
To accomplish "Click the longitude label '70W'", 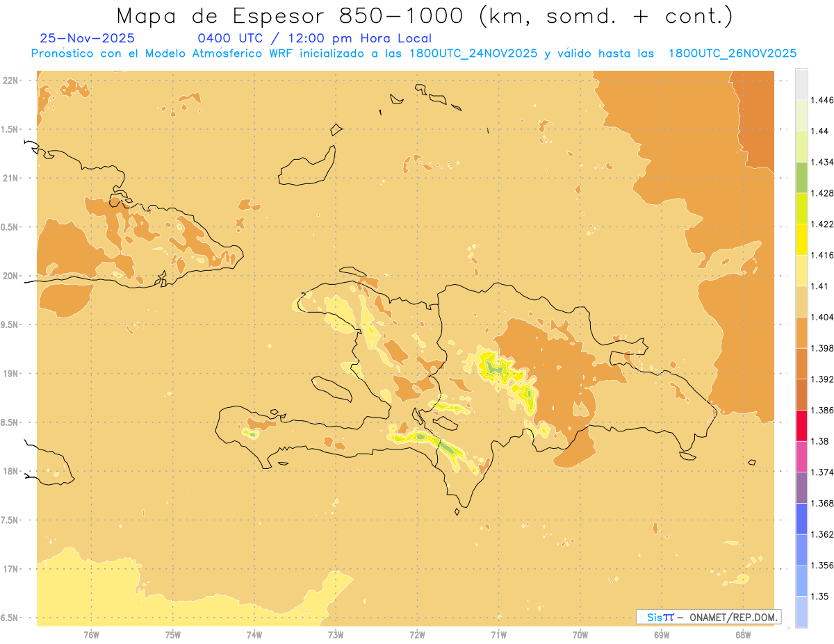I will coord(580,634).
